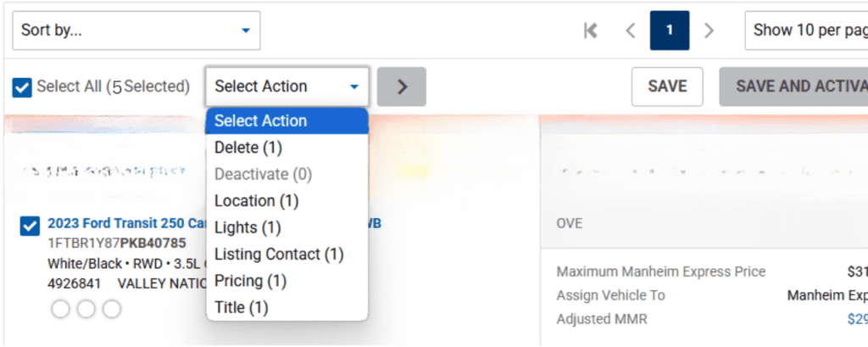Open the Sort by dropdown
868x347 pixels.
coord(136,31)
